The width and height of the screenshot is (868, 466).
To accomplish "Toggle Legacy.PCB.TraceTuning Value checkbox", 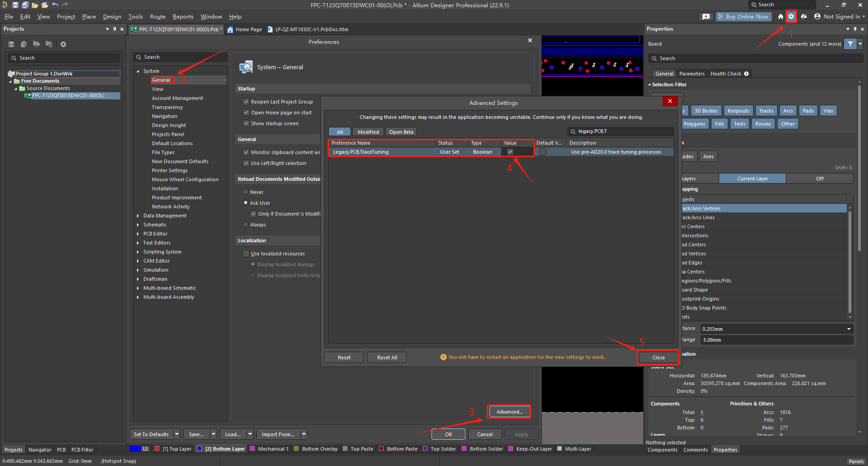I will point(510,152).
